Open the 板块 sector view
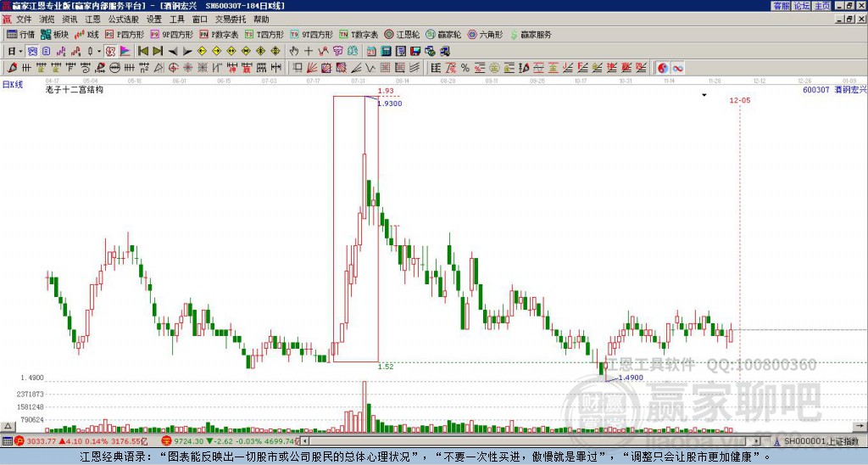 [54, 34]
